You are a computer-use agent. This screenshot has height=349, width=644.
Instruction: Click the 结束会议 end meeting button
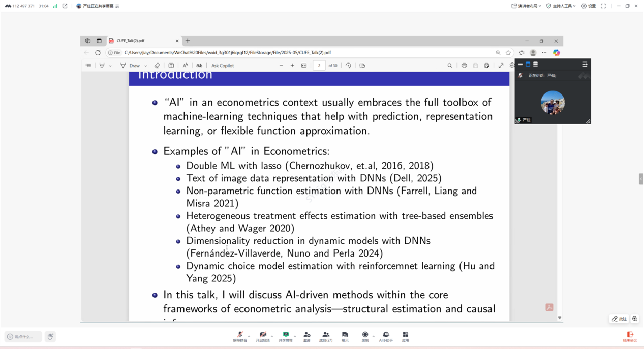pyautogui.click(x=630, y=337)
